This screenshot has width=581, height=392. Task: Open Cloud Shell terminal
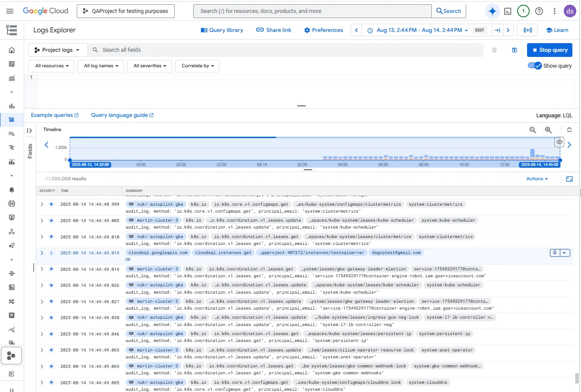(x=508, y=11)
